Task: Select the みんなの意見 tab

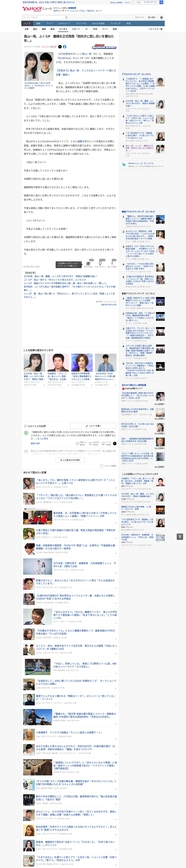Action: coord(98,24)
